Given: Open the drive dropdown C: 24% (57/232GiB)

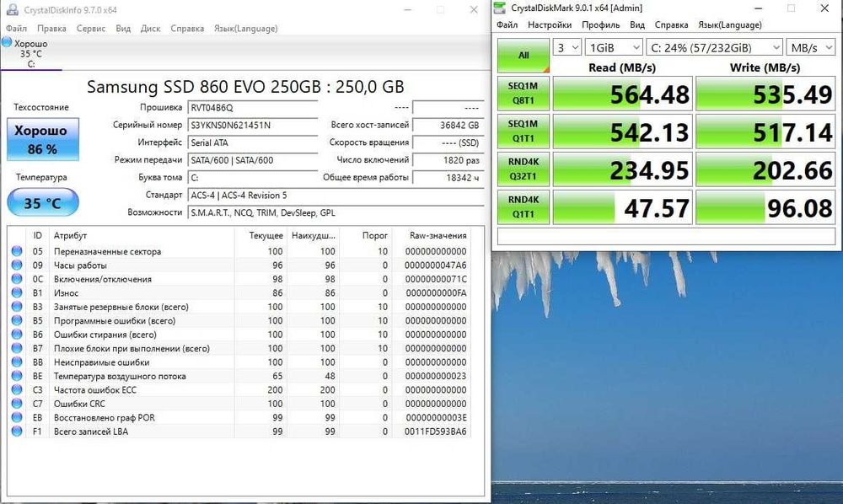Looking at the screenshot, I should coord(714,48).
